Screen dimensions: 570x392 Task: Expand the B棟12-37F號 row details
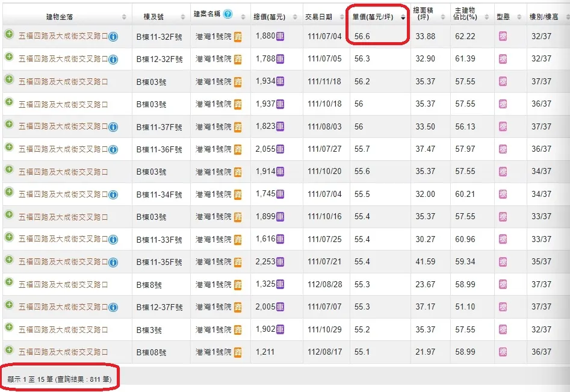[9, 305]
